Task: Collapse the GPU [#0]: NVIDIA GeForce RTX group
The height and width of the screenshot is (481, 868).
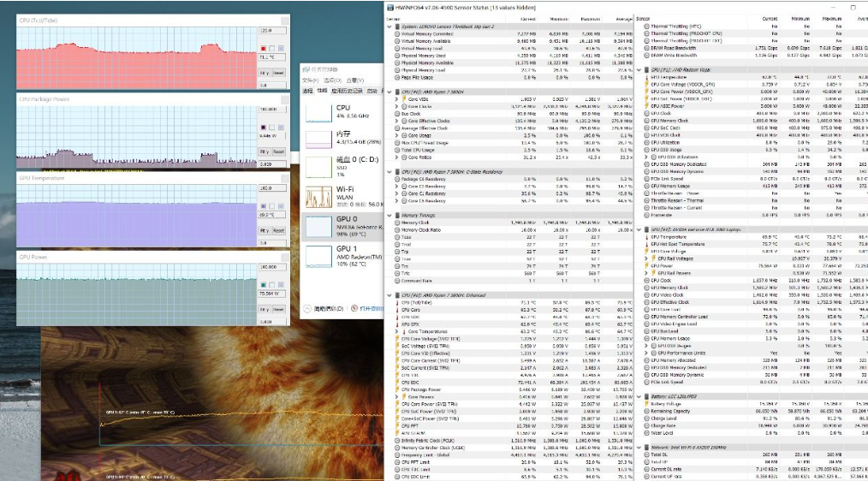Action: pyautogui.click(x=639, y=229)
